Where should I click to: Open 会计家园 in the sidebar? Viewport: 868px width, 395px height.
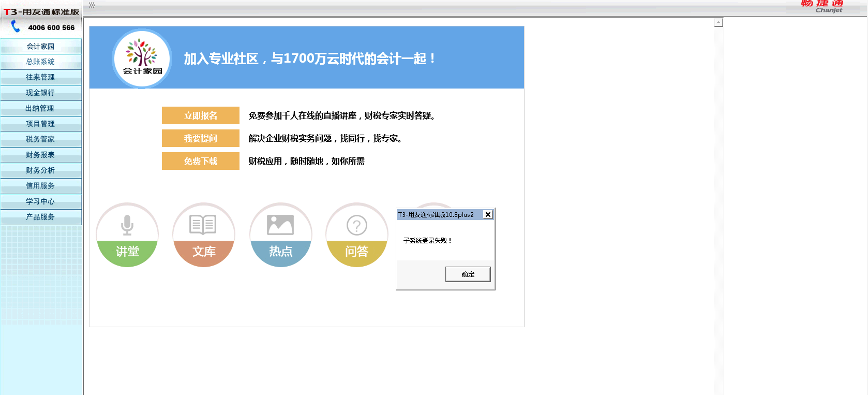point(41,46)
